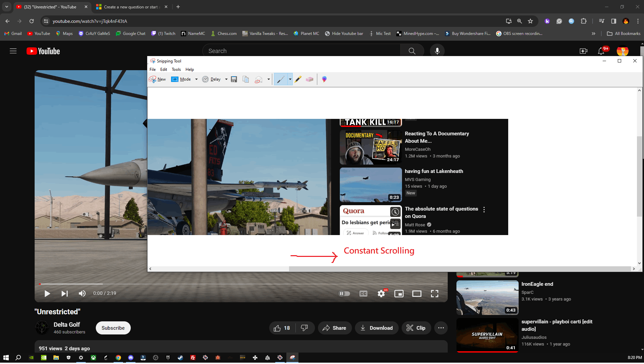Viewport: 644px width, 364px height.
Task: Enter fullscreen on the video player
Action: (x=434, y=294)
